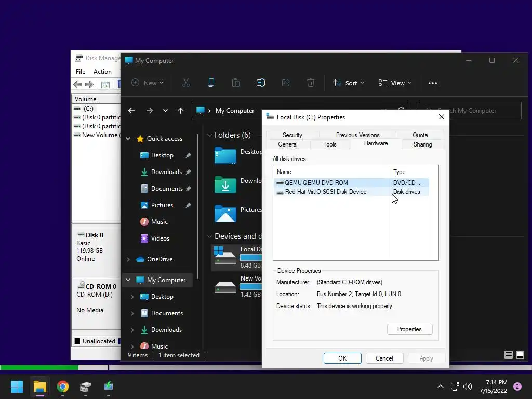Click the Share icon in Explorer toolbar
Screen dimensions: 532x399
click(x=286, y=83)
